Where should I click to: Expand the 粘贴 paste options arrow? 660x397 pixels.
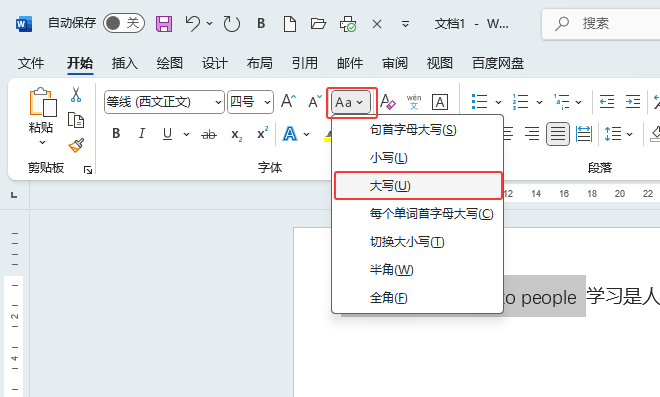(42, 142)
